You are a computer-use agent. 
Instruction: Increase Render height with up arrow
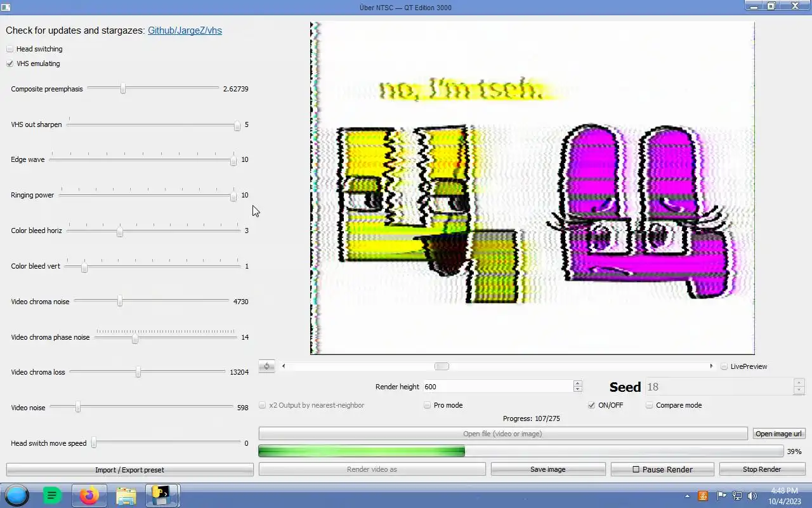tap(577, 383)
